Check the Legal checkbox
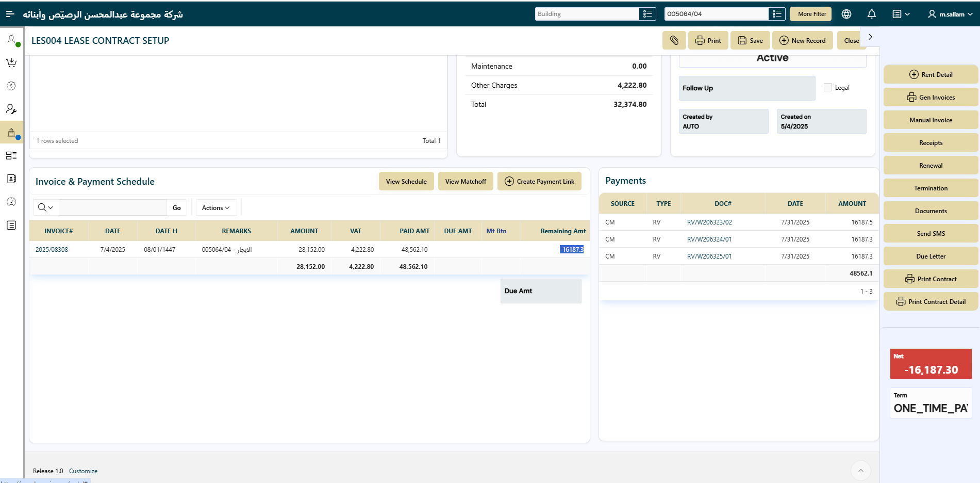 coord(827,88)
